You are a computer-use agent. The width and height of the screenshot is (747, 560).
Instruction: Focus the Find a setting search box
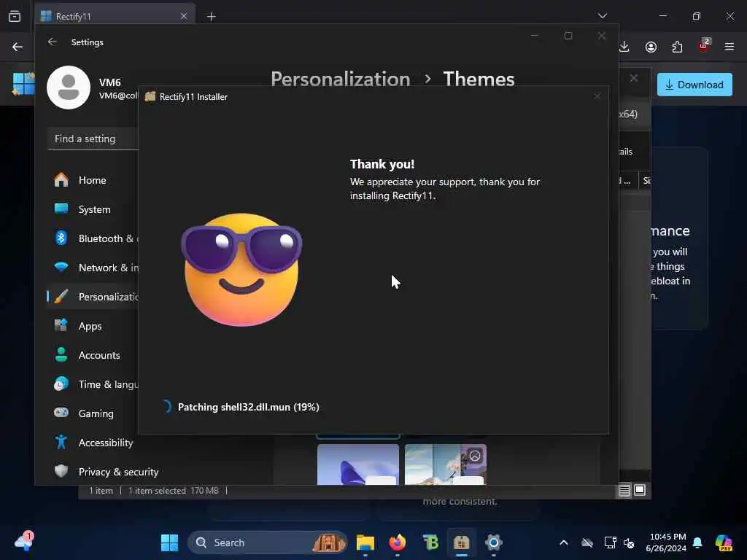[x=93, y=139]
